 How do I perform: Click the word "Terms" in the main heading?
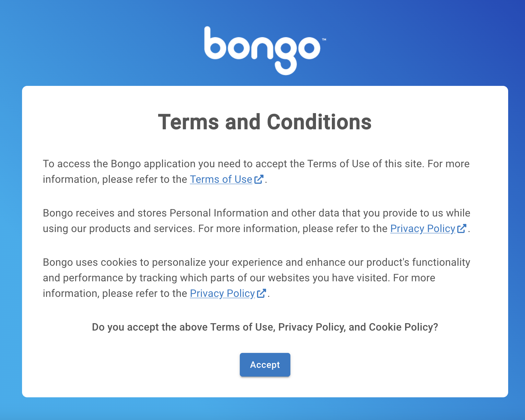(x=188, y=122)
